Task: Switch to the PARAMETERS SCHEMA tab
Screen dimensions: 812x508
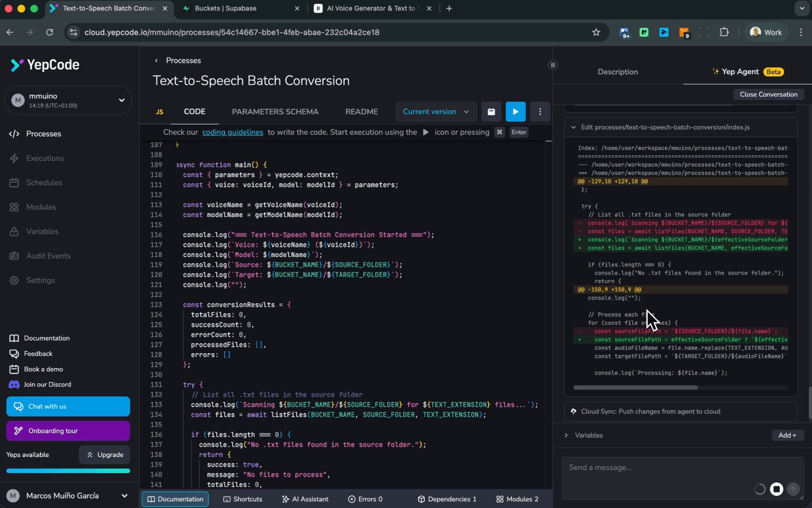Action: coord(275,112)
